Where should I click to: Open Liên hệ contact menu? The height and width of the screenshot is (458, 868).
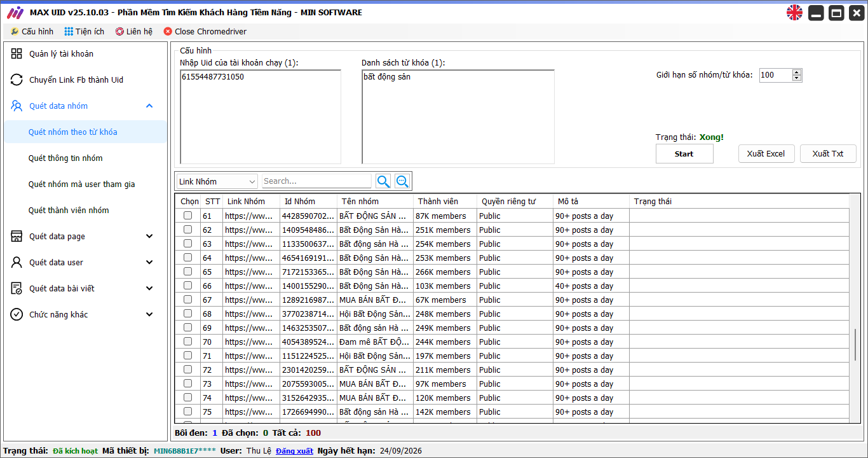coord(133,32)
